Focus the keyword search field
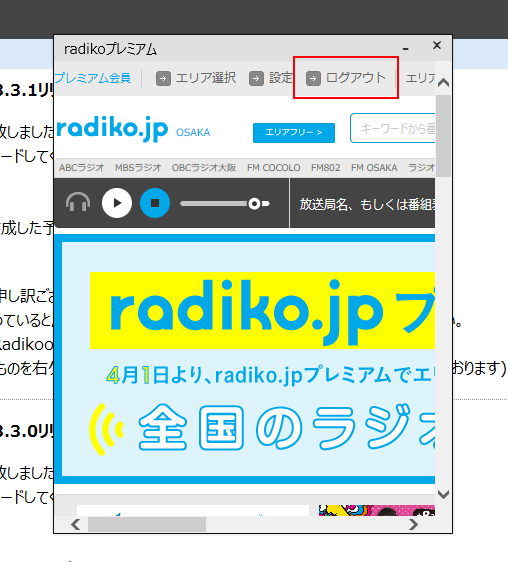The height and width of the screenshot is (562, 508). [393, 128]
